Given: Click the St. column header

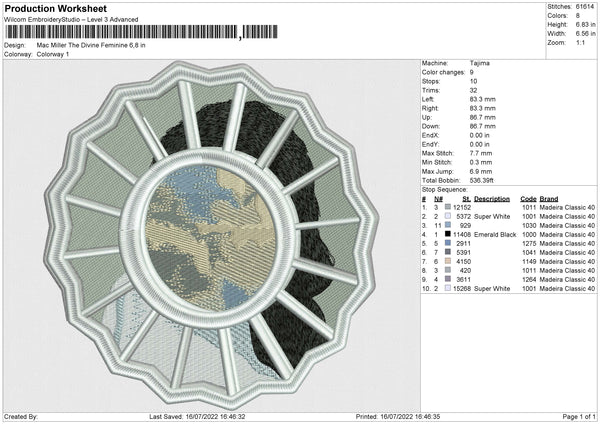Looking at the screenshot, I should tap(467, 197).
